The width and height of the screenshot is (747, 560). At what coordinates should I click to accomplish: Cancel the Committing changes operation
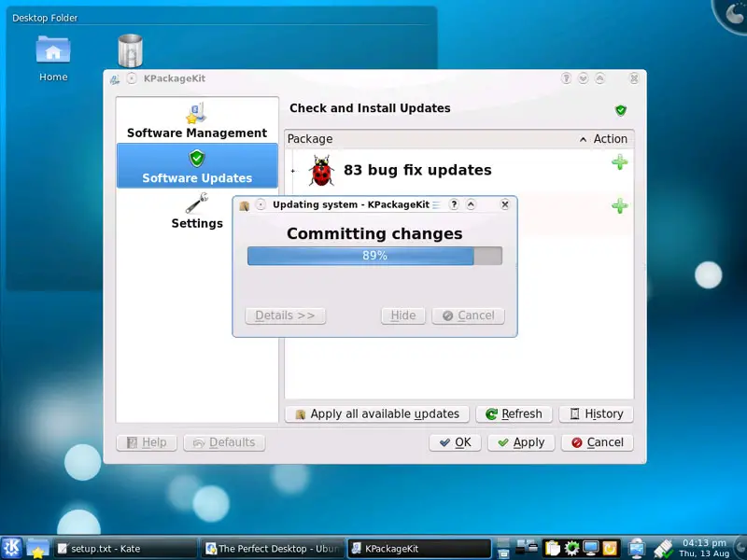(x=468, y=315)
